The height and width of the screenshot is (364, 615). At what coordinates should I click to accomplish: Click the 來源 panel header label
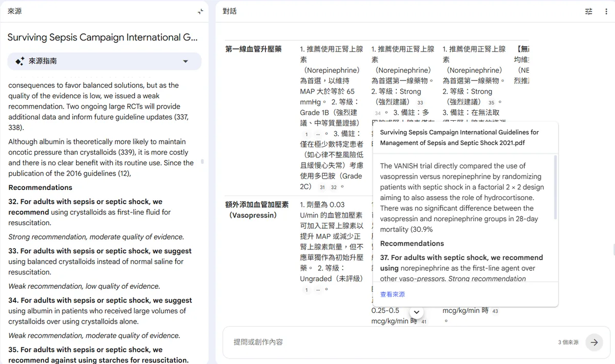pyautogui.click(x=14, y=11)
